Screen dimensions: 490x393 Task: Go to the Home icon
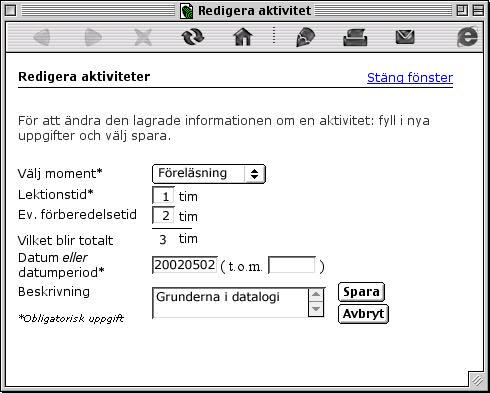(243, 37)
